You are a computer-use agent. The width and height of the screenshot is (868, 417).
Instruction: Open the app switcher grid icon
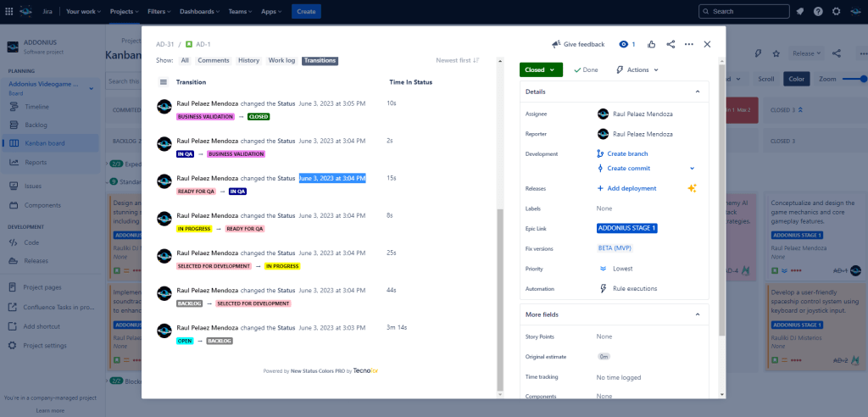[x=8, y=11]
